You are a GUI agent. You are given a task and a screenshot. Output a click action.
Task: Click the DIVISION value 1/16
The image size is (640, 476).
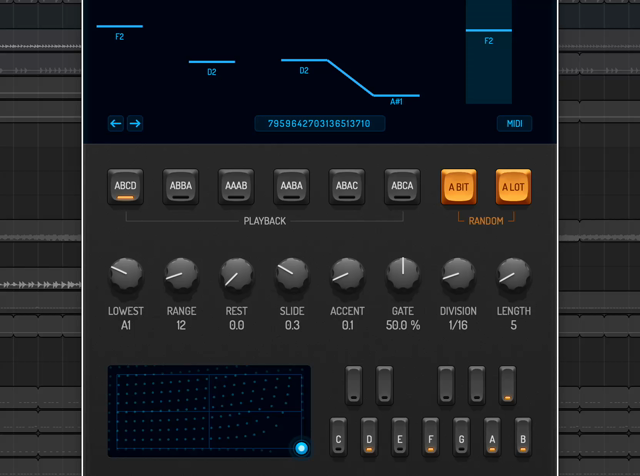click(x=458, y=325)
